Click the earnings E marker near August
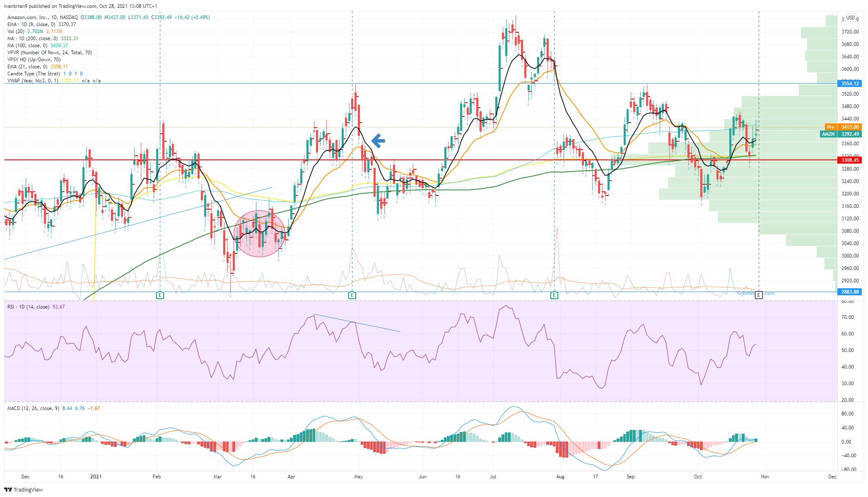This screenshot has width=868, height=497. tap(554, 295)
